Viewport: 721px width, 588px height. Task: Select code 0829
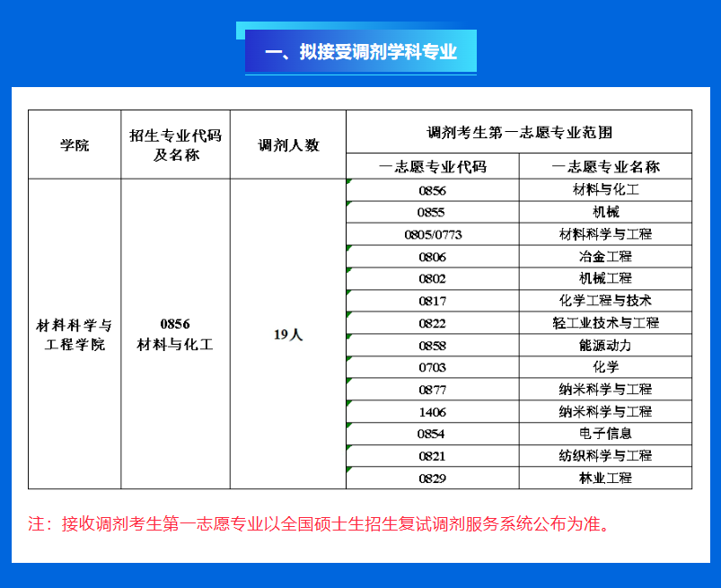coord(433,478)
